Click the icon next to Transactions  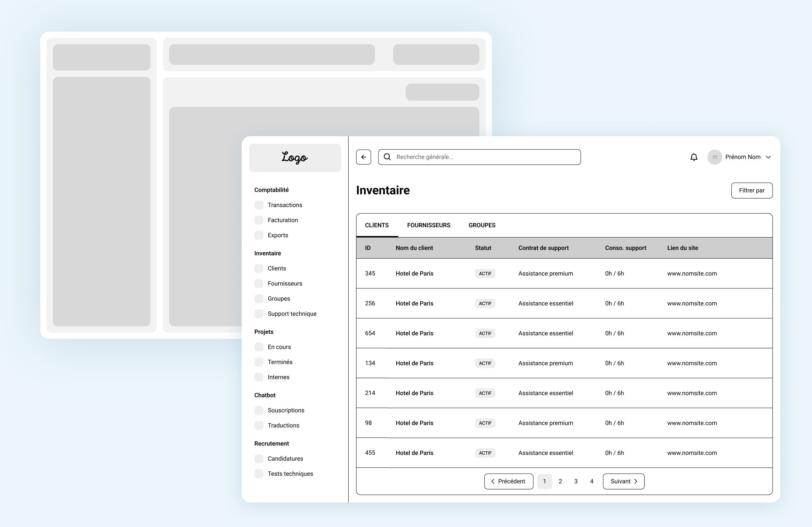(x=259, y=205)
